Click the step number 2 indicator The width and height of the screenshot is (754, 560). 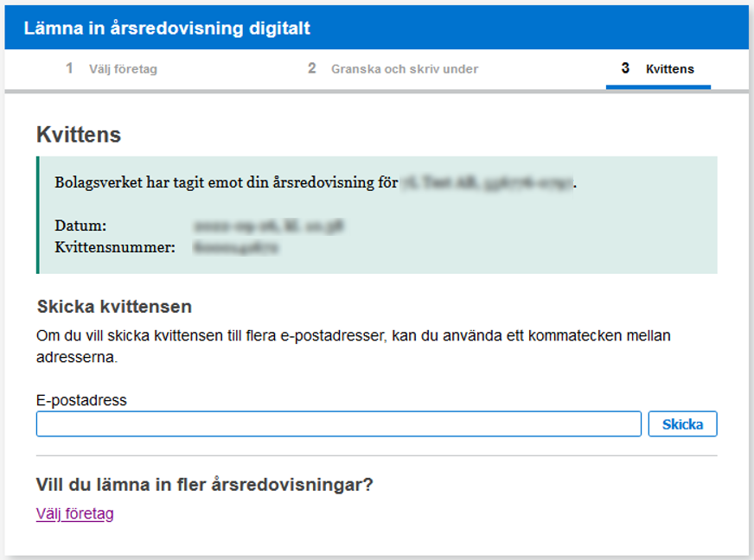tap(312, 68)
